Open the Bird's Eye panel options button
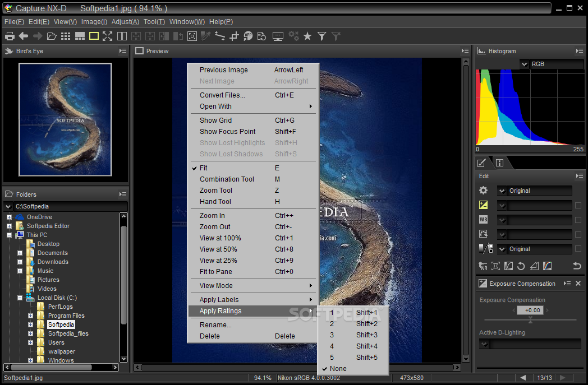Image resolution: width=588 pixels, height=385 pixels. 123,51
